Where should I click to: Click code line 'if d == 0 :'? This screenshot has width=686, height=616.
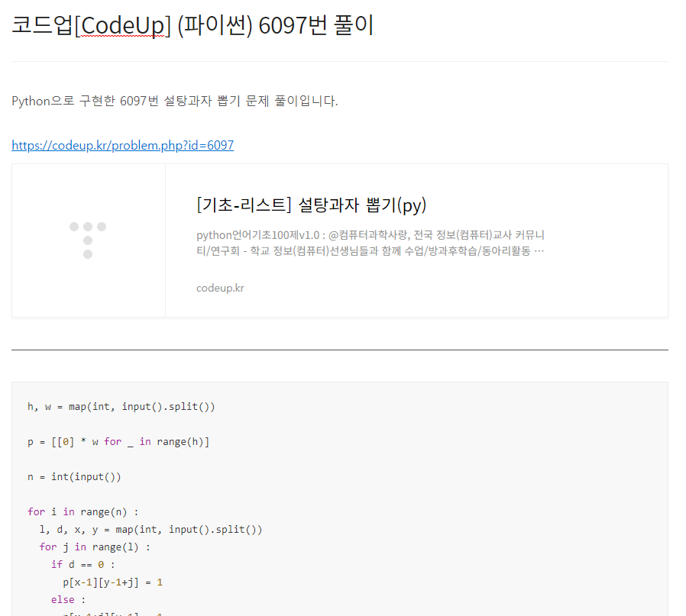tap(83, 564)
